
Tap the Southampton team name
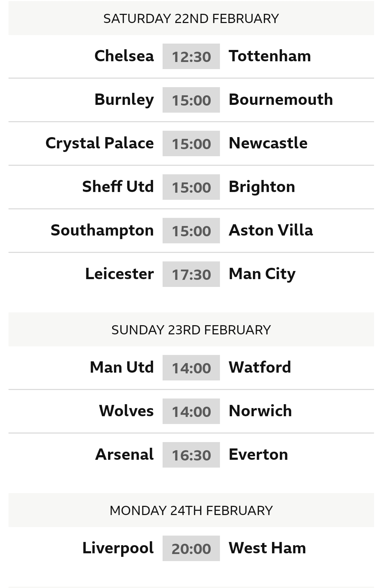[x=102, y=230]
